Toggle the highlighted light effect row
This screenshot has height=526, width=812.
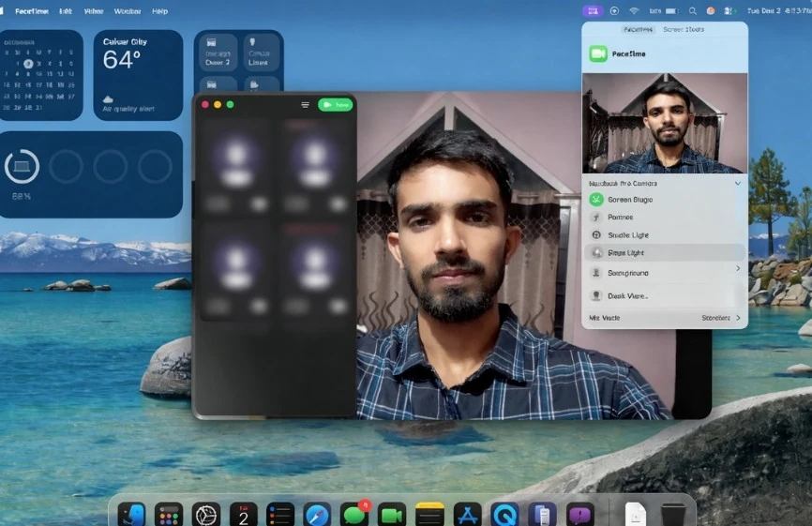pyautogui.click(x=665, y=252)
